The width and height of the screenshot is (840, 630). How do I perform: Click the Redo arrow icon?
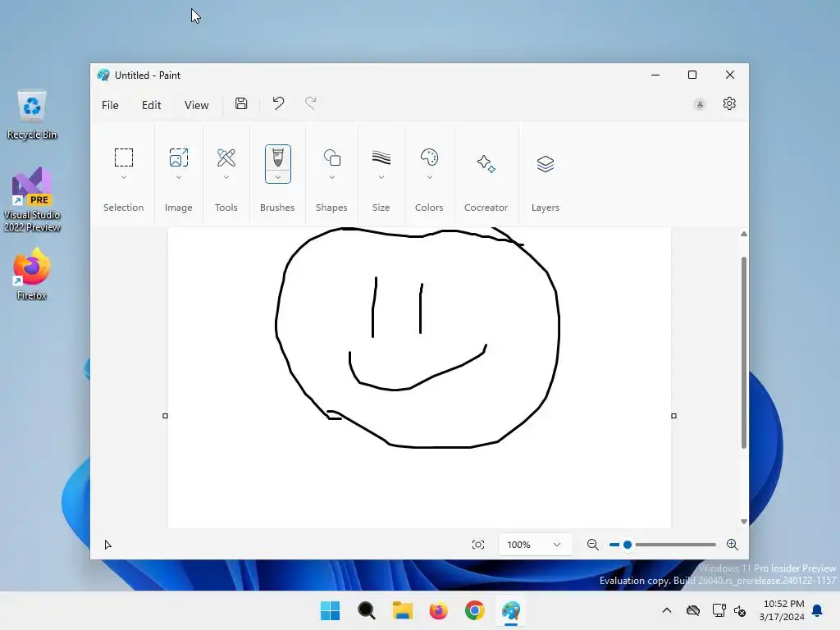coord(311,103)
